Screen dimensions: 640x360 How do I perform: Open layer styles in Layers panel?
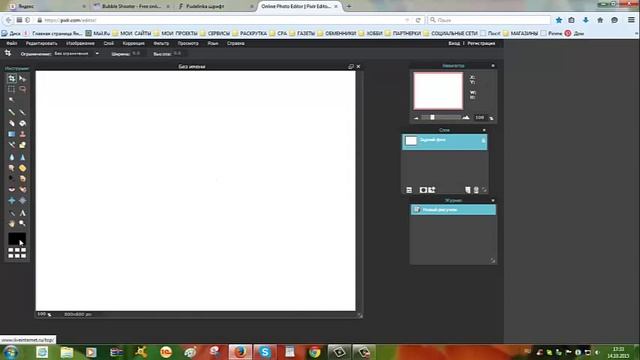[x=432, y=190]
